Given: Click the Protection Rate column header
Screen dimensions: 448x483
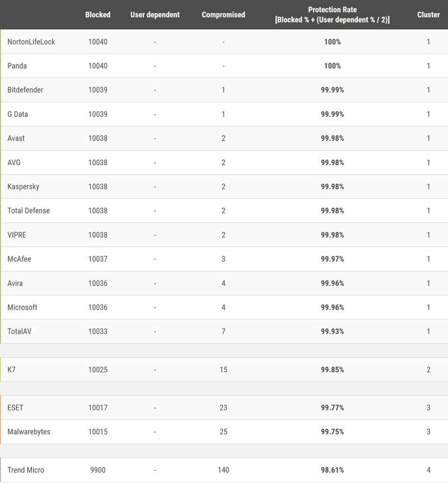Looking at the screenshot, I should 332,15.
